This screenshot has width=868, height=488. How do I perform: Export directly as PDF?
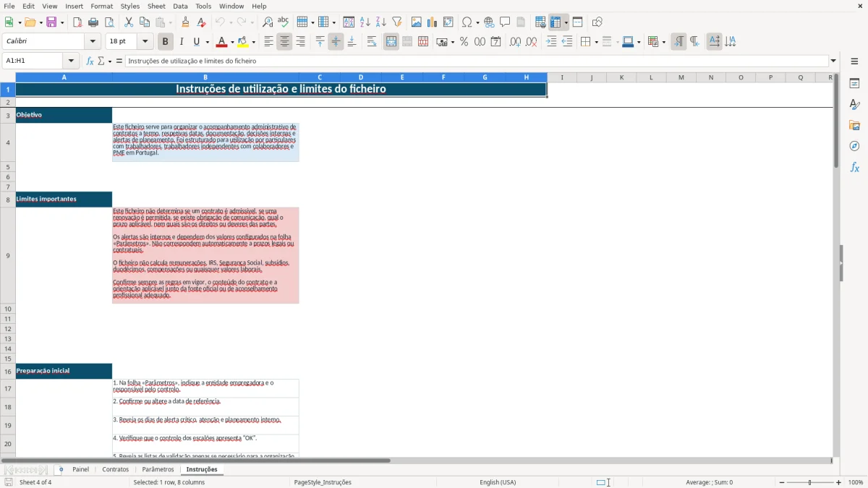(x=77, y=22)
